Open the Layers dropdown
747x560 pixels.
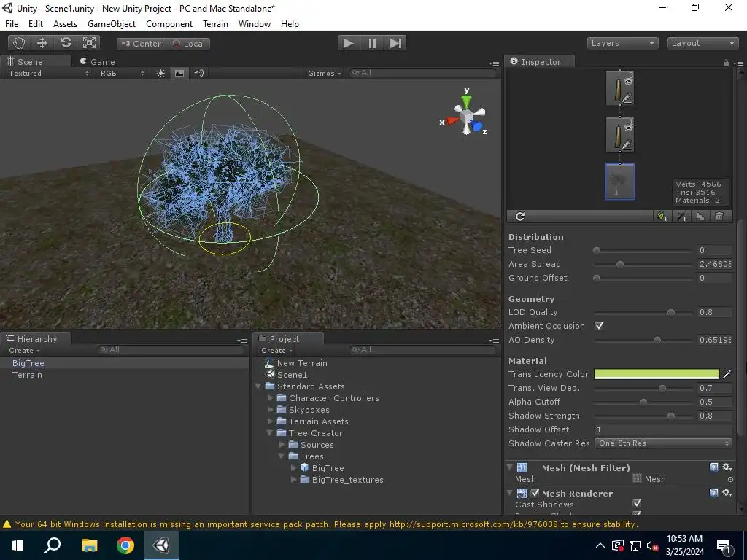pos(623,43)
